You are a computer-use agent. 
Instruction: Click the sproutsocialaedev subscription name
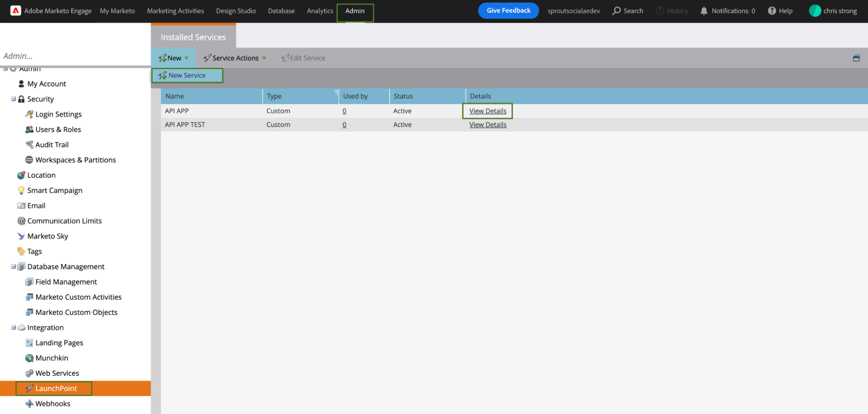(x=574, y=11)
